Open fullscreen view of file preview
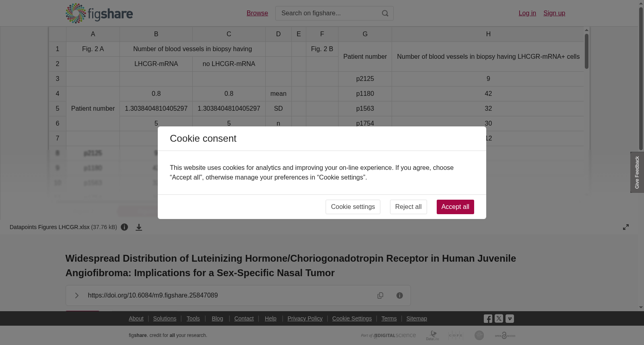Image resolution: width=644 pixels, height=345 pixels. [x=626, y=227]
